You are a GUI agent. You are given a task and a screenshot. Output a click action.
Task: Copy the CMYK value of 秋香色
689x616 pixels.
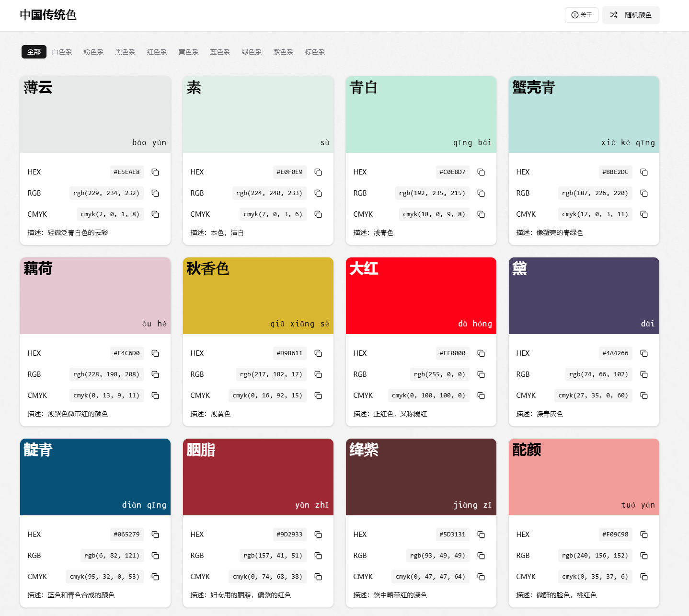318,395
